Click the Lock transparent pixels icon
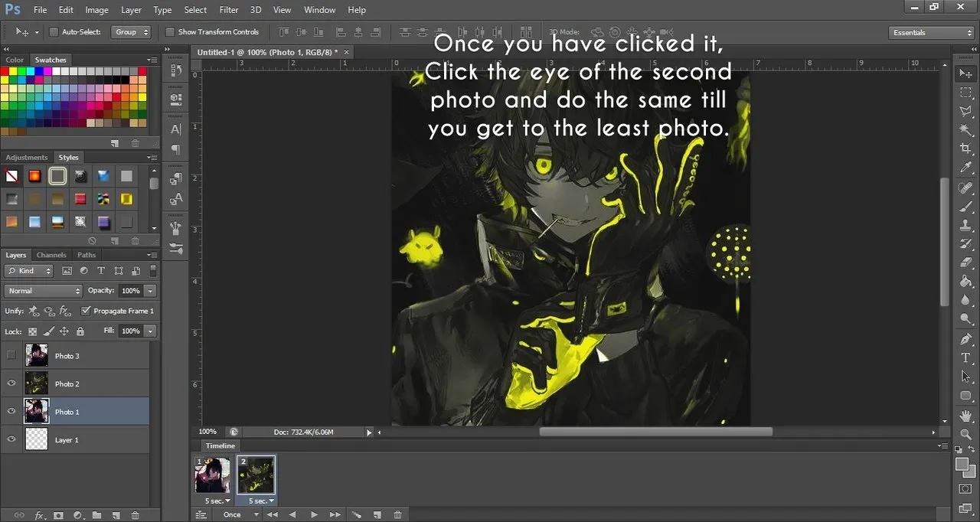 (32, 331)
